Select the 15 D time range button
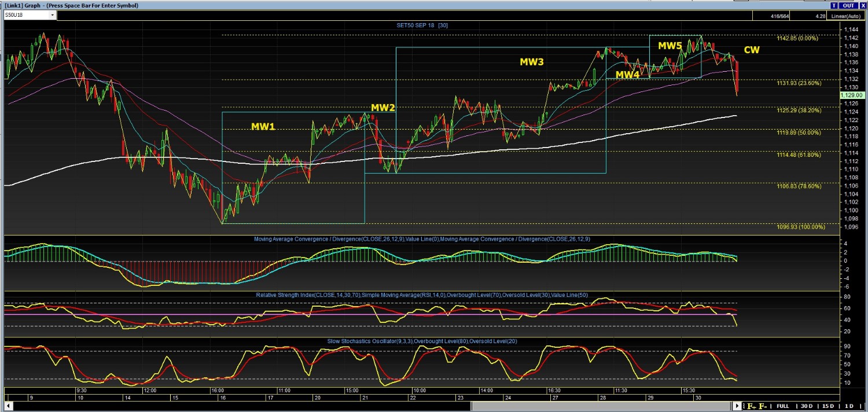 [x=828, y=406]
